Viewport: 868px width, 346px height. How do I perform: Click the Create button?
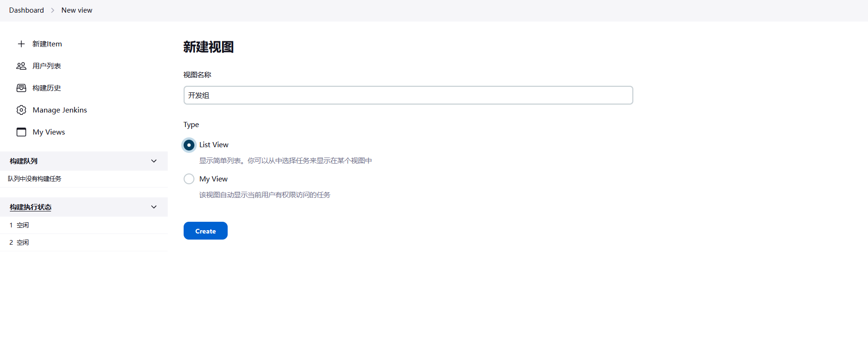tap(205, 231)
